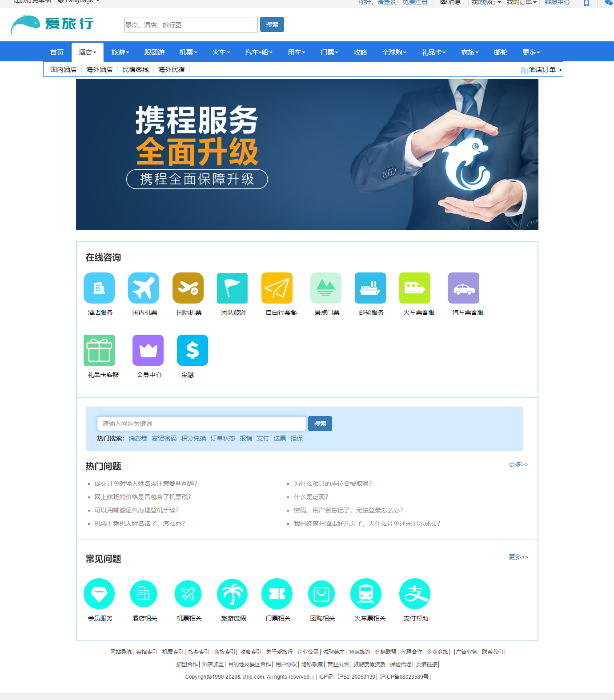Open the 门票相关 ticket FAQ icon
Viewport: 614px width, 700px height.
pyautogui.click(x=277, y=594)
